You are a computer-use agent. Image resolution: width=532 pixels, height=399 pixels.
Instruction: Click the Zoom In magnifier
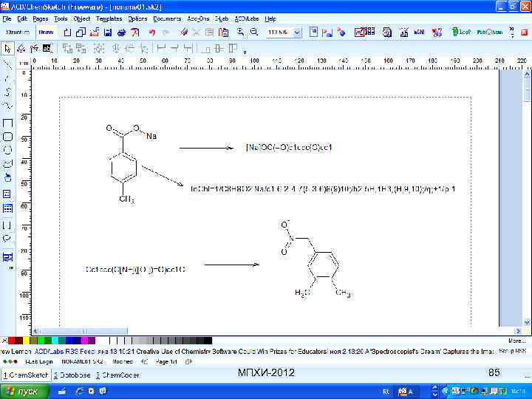[241, 33]
